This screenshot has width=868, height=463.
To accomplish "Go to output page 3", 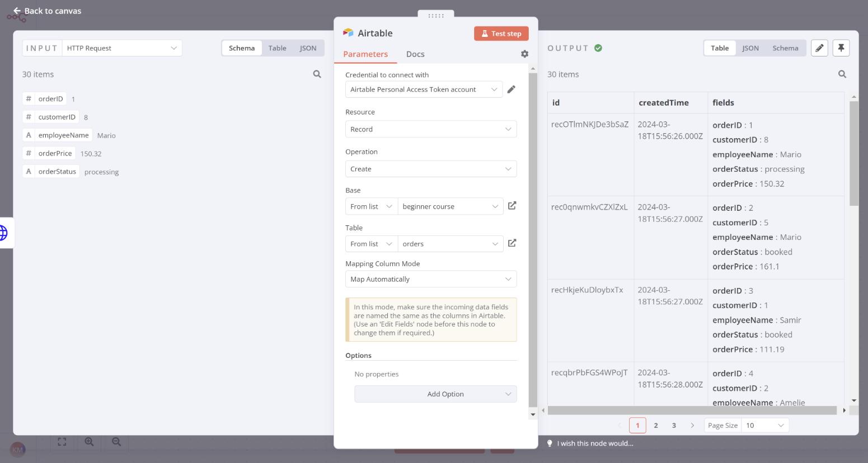I will tap(674, 426).
